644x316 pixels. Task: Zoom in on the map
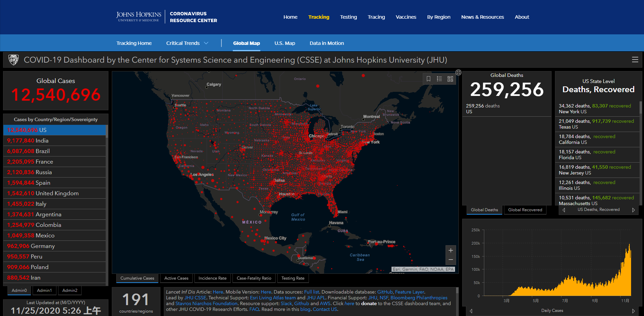[451, 250]
